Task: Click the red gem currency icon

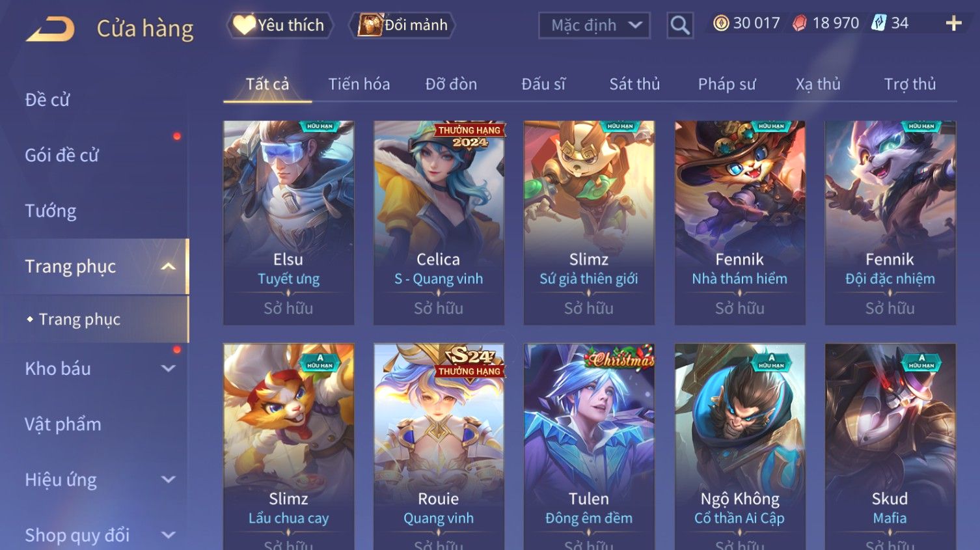Action: [800, 23]
